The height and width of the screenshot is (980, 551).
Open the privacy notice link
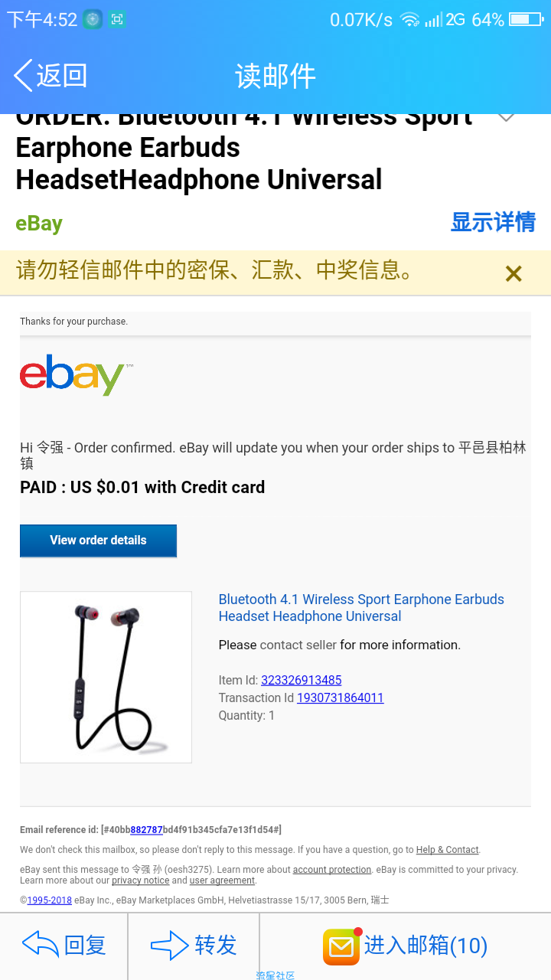coord(141,880)
